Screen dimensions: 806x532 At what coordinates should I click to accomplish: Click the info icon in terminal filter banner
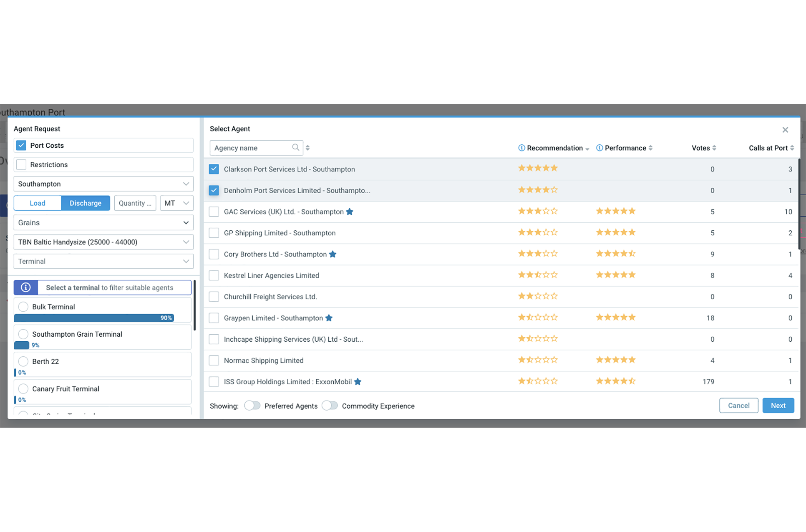[x=26, y=287]
